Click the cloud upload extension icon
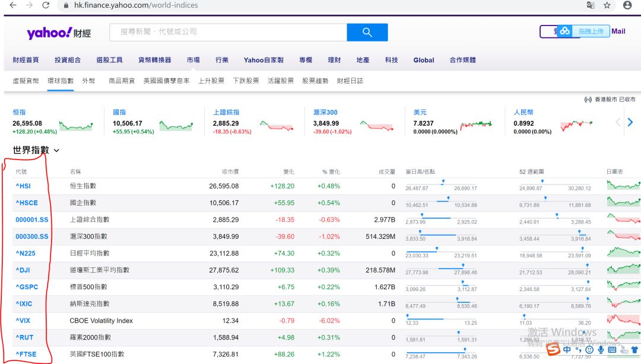Image resolution: width=641 pixels, height=364 pixels. [x=564, y=31]
